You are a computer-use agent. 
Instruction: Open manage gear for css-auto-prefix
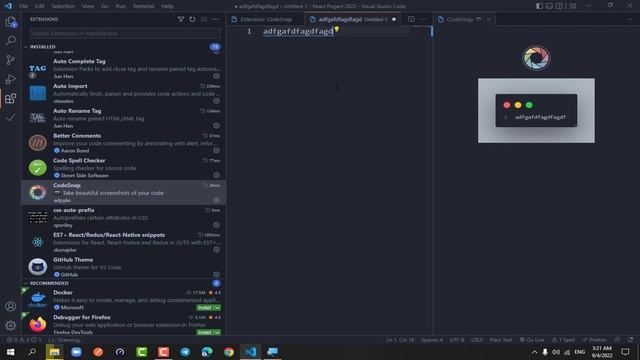click(x=216, y=225)
